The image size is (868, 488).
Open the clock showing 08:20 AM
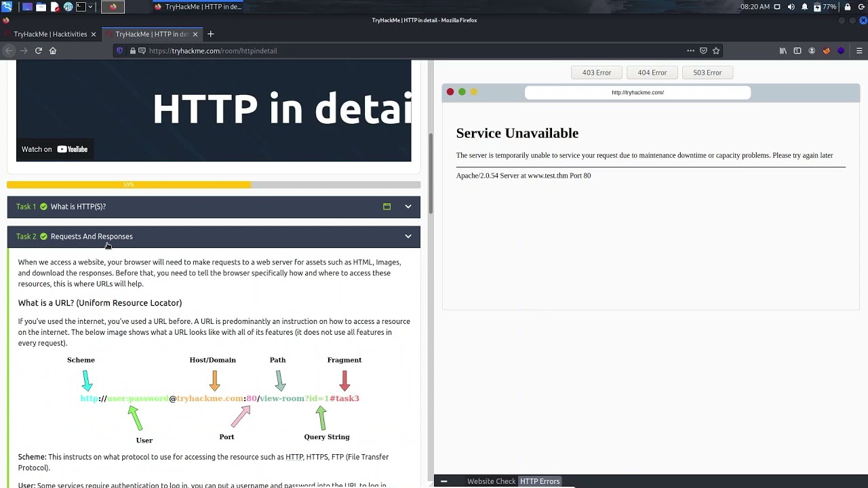point(755,7)
